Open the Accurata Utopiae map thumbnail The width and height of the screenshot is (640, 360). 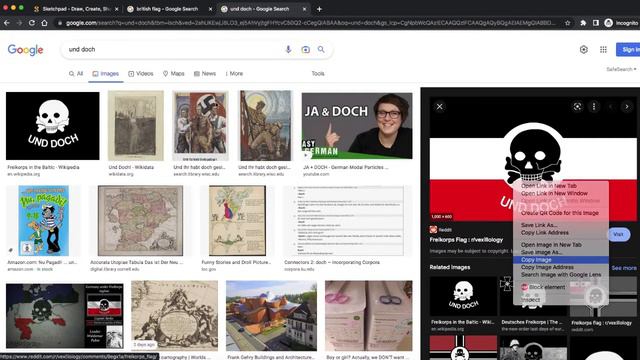tap(140, 221)
